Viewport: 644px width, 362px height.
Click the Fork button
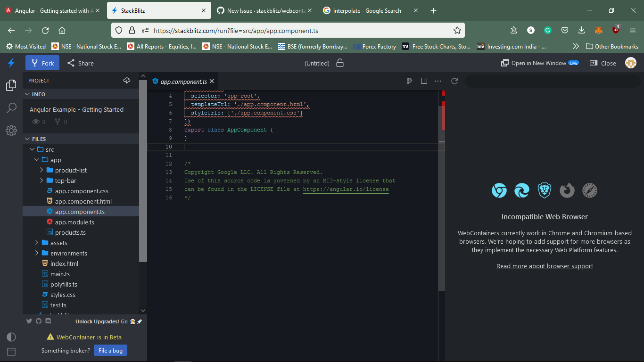pyautogui.click(x=42, y=62)
